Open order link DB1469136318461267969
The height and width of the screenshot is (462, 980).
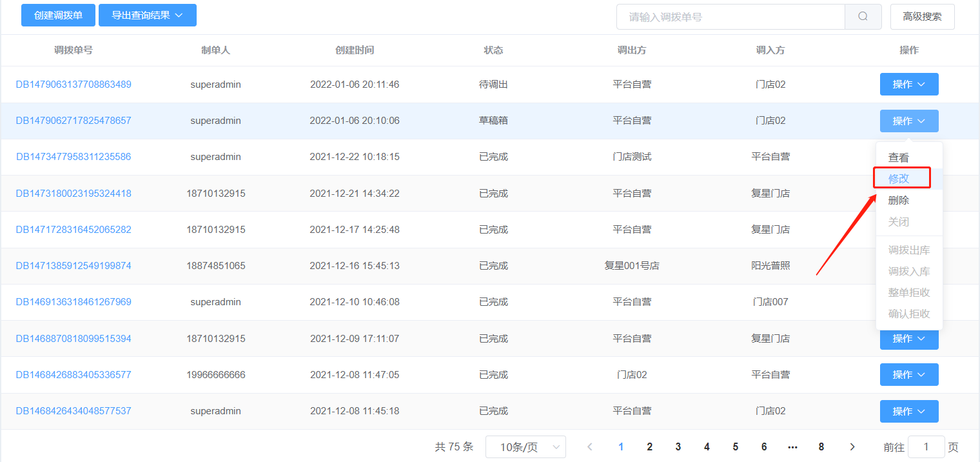[x=73, y=302]
